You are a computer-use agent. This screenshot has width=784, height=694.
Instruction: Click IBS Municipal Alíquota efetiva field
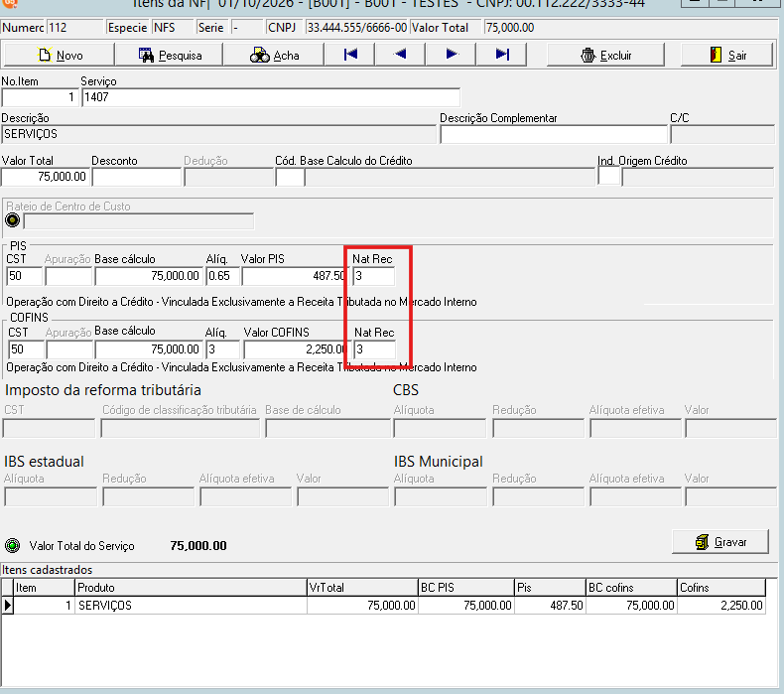click(x=635, y=497)
